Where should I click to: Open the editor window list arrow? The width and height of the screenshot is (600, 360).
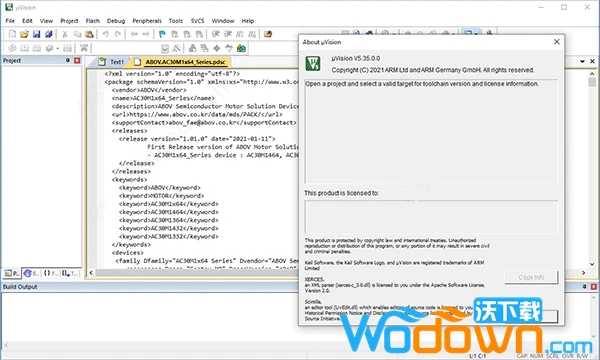coord(582,61)
